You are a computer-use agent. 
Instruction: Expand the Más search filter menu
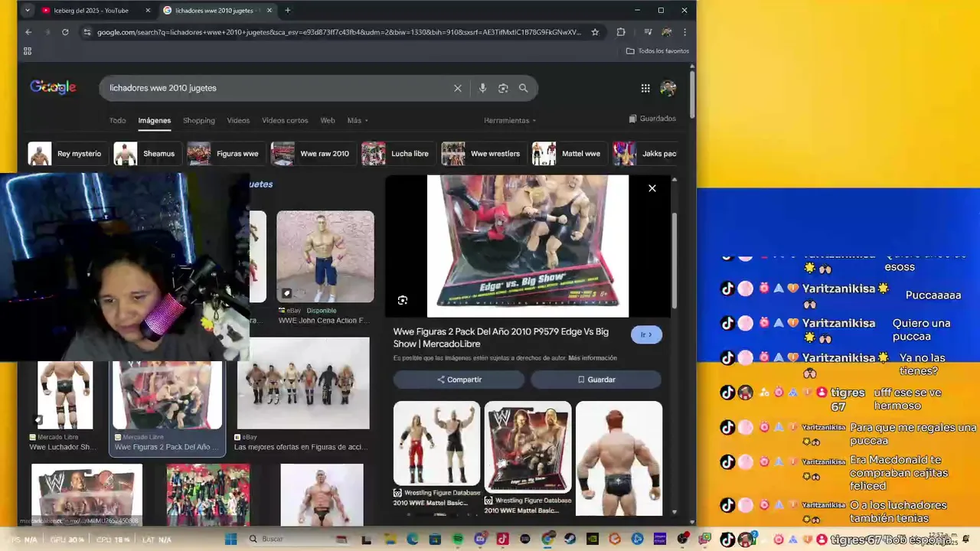click(x=358, y=121)
